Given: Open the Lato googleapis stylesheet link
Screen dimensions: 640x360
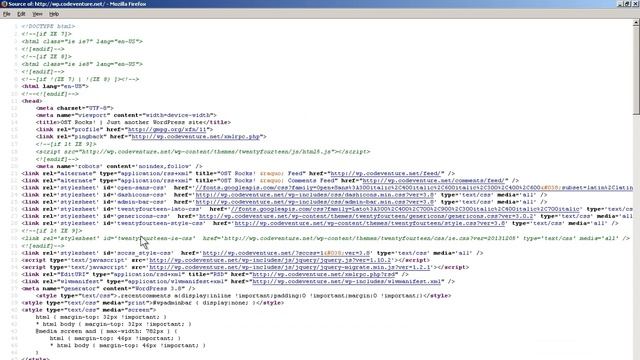Looking at the screenshot, I should pyautogui.click(x=405, y=209).
